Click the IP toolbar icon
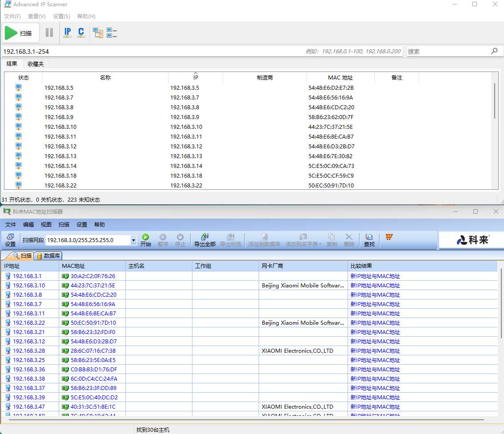 pyautogui.click(x=68, y=33)
